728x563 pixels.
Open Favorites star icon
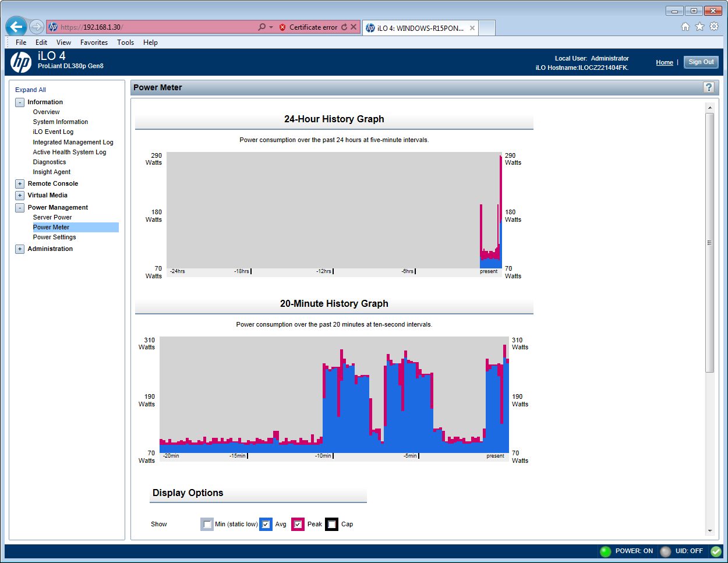(x=699, y=27)
